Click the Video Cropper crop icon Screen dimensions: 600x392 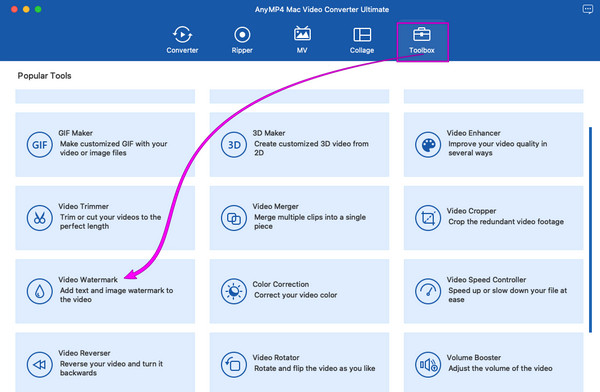click(428, 218)
